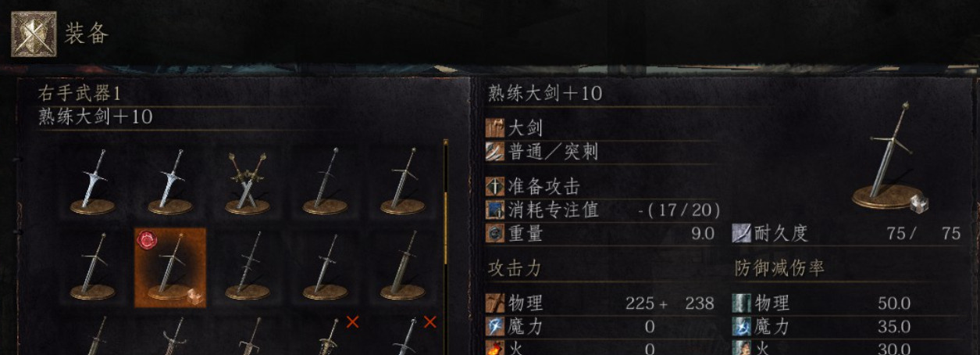Click the 大剑 weapon type icon
Image resolution: width=980 pixels, height=355 pixels.
click(x=494, y=127)
